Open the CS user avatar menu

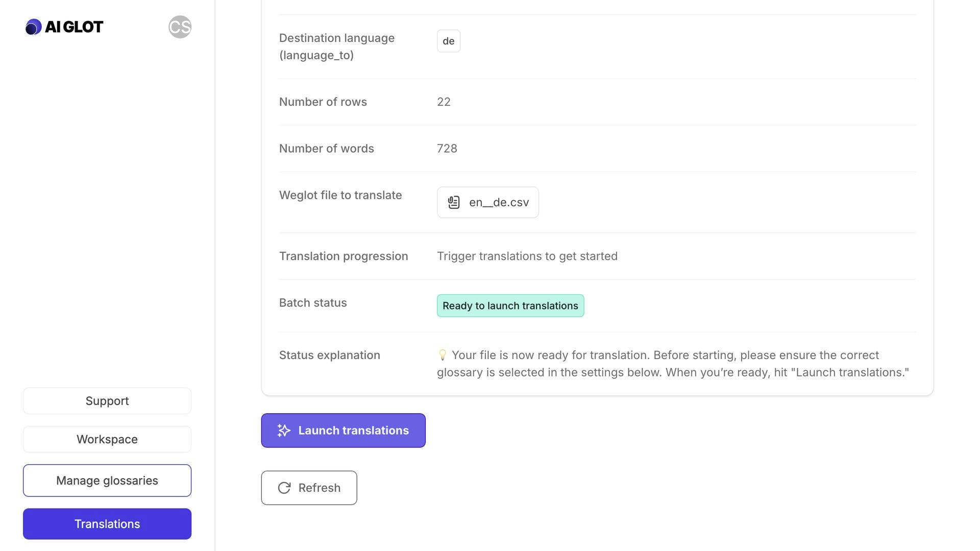coord(180,27)
